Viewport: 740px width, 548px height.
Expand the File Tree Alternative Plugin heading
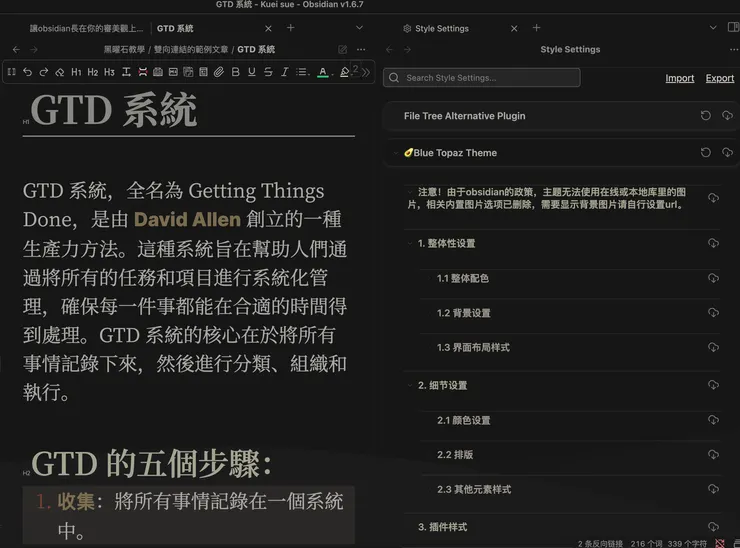pos(464,116)
